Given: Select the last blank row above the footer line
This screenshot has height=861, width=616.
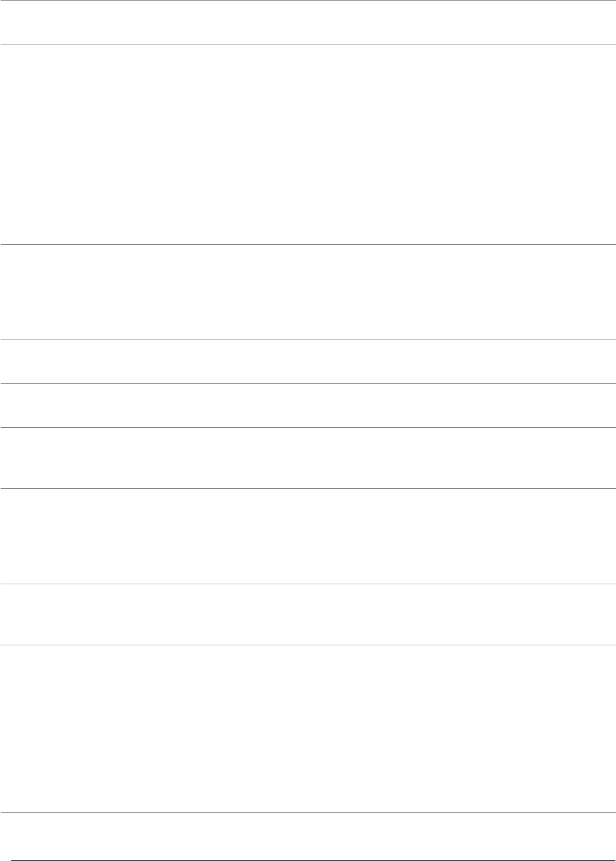Looking at the screenshot, I should [308, 835].
